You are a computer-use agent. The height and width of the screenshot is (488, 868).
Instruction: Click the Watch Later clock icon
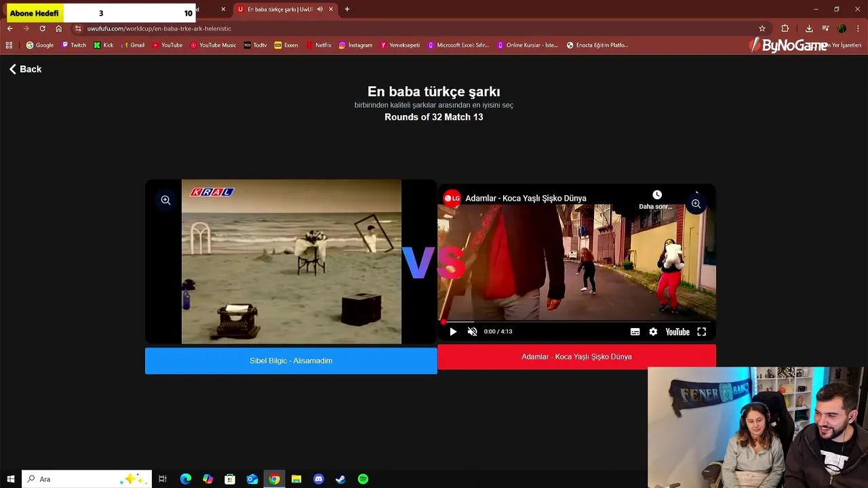pos(656,195)
